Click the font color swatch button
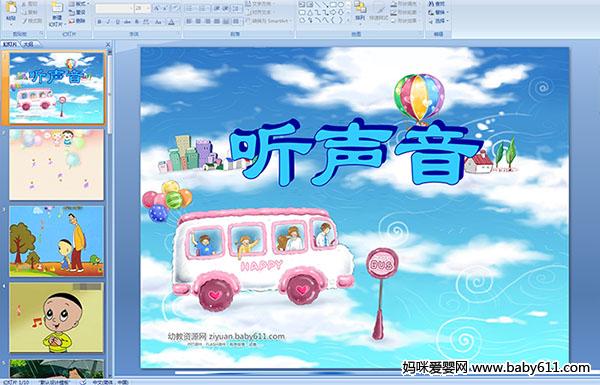Screen dimensions: 600x385 (171, 22)
